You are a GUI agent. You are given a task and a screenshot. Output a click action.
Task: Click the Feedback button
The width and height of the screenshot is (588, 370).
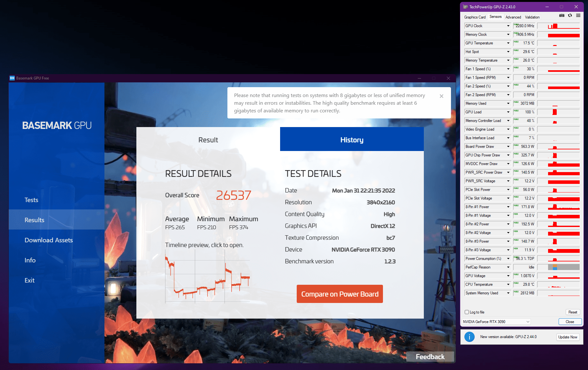[430, 357]
